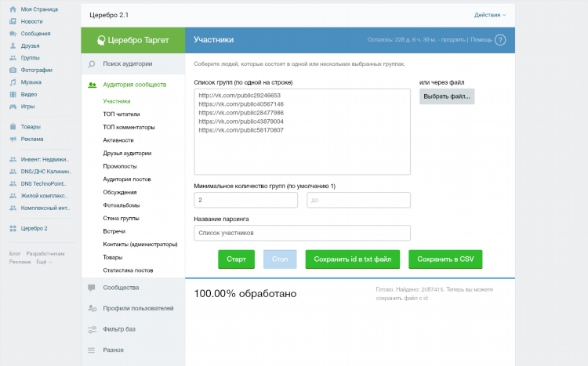
Task: Open the Моя Страница home icon
Action: point(13,9)
